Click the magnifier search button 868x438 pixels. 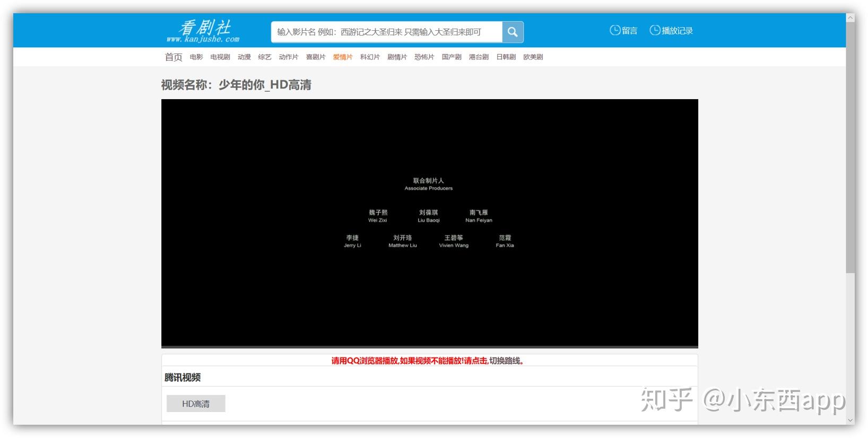click(x=513, y=32)
